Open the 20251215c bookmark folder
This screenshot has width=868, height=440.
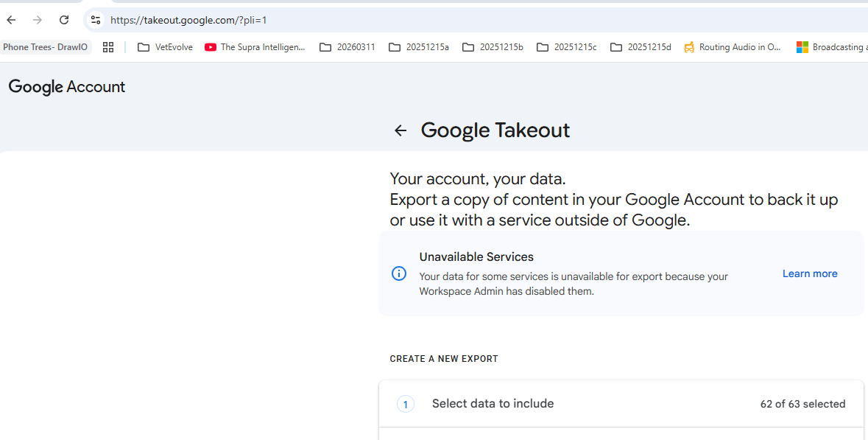(566, 47)
